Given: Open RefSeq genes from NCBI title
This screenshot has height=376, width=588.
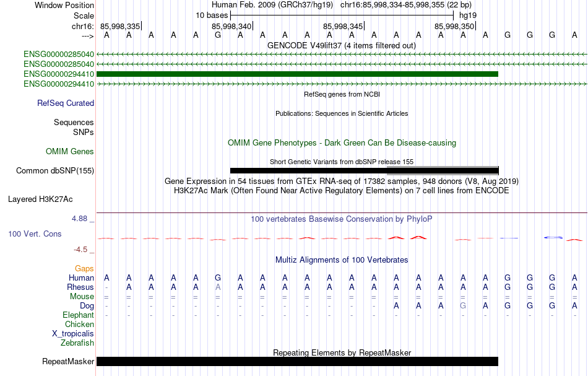Looking at the screenshot, I should click(x=342, y=94).
